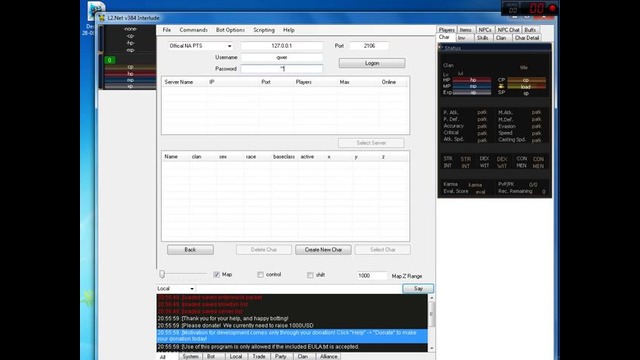The image size is (640, 360).
Task: Click the chat log scrollbar down arrow
Action: (431, 348)
